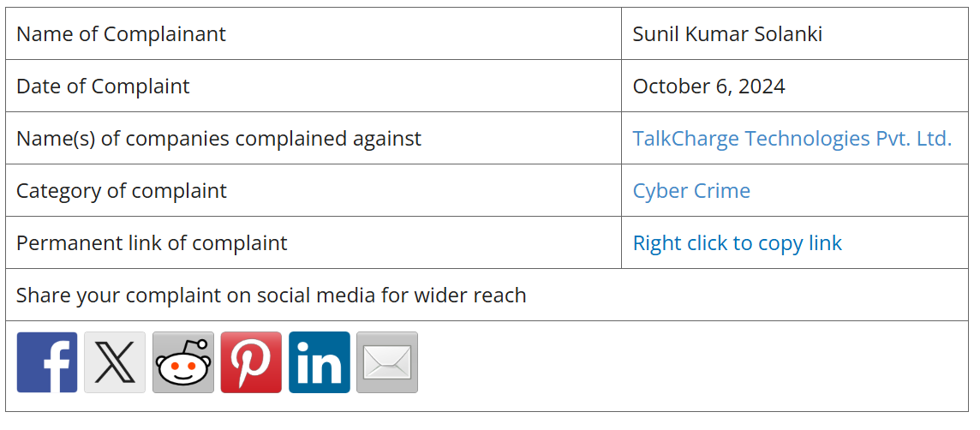Click the 'Name(s) of companies complained against' label

218,139
